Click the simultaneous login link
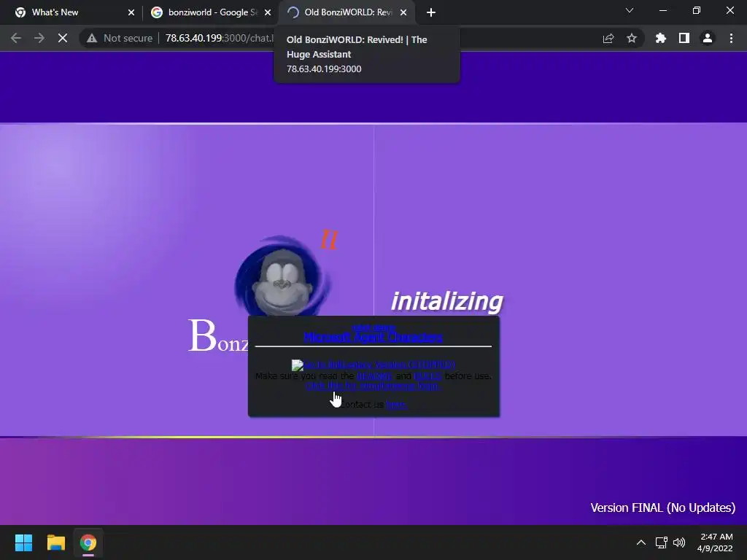 [373, 386]
